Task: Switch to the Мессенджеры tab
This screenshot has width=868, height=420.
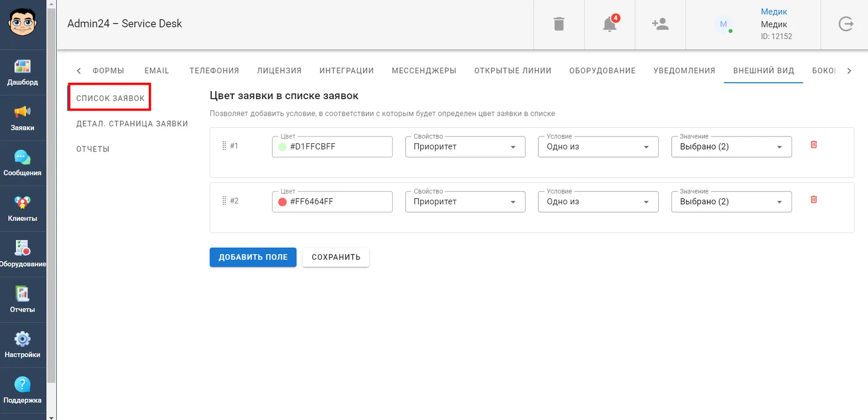Action: click(x=424, y=71)
